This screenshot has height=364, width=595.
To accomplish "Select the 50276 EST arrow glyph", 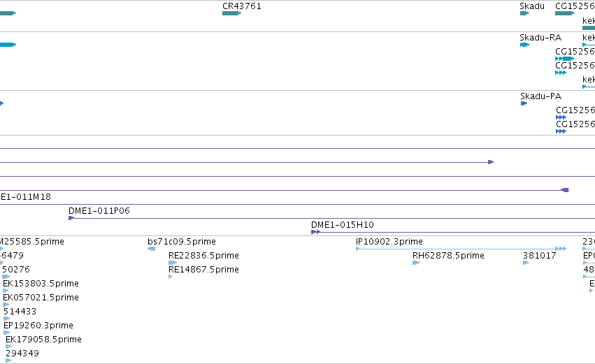I will (x=6, y=277).
